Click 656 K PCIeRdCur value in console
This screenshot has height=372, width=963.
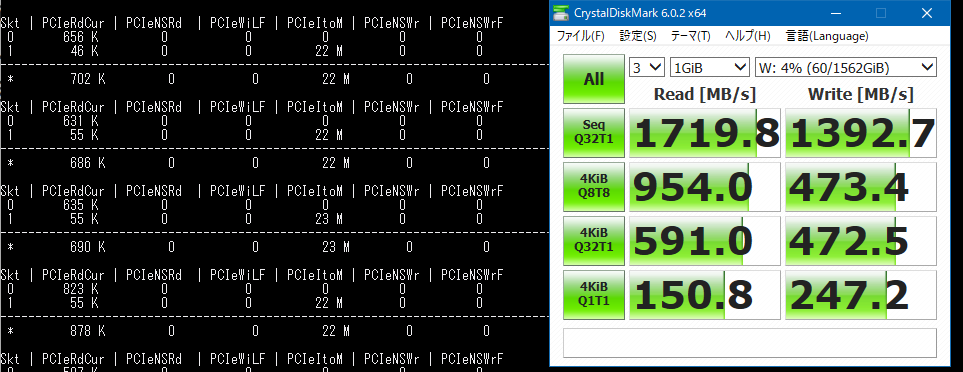81,37
